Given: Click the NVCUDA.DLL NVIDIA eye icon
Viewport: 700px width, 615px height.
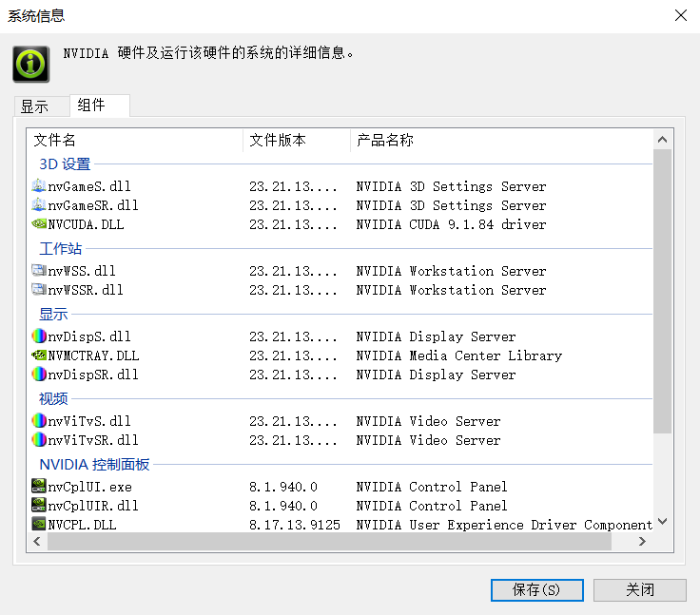Looking at the screenshot, I should (x=39, y=223).
